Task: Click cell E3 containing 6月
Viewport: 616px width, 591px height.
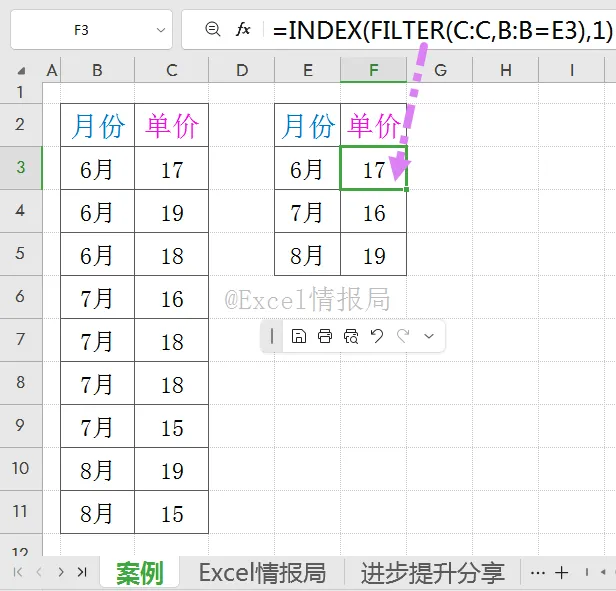Action: (x=308, y=168)
